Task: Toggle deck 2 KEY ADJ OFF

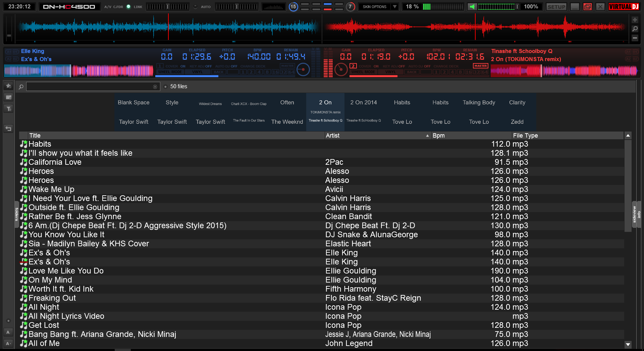Action: [x=394, y=66]
